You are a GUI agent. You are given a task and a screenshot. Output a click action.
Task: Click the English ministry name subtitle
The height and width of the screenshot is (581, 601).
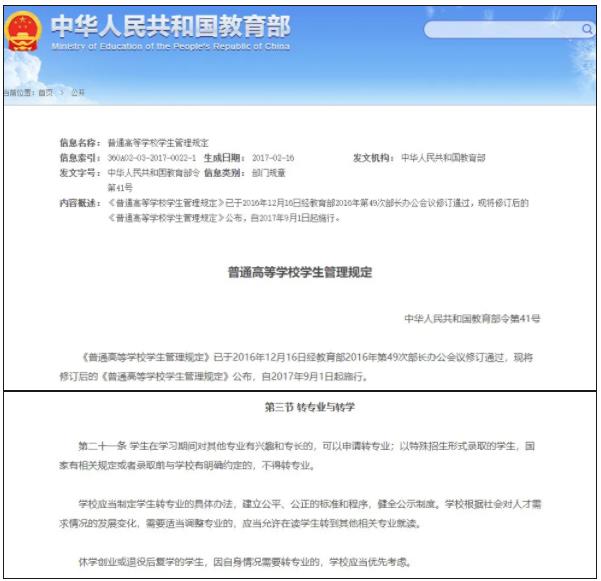click(x=170, y=47)
